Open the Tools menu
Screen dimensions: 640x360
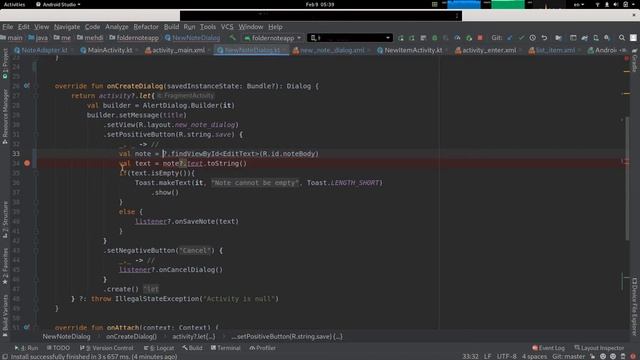coord(208,27)
